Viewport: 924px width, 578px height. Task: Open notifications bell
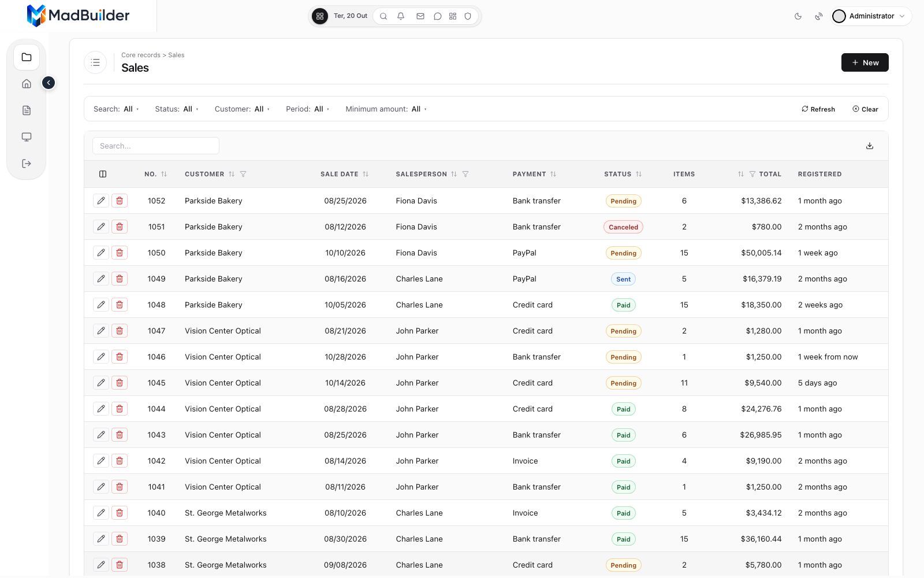click(401, 16)
